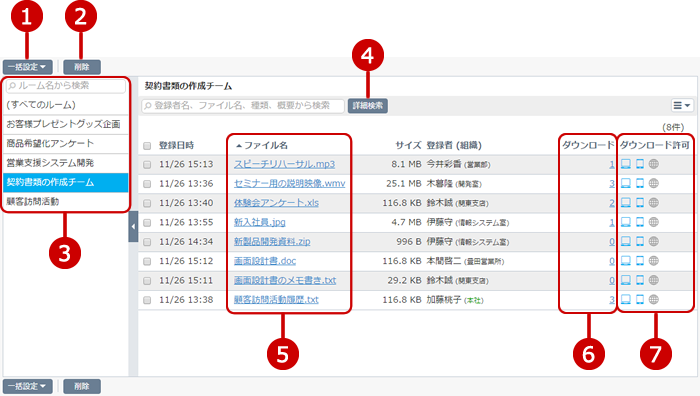Select all files with header checkbox
700x396 pixels.
[x=147, y=146]
